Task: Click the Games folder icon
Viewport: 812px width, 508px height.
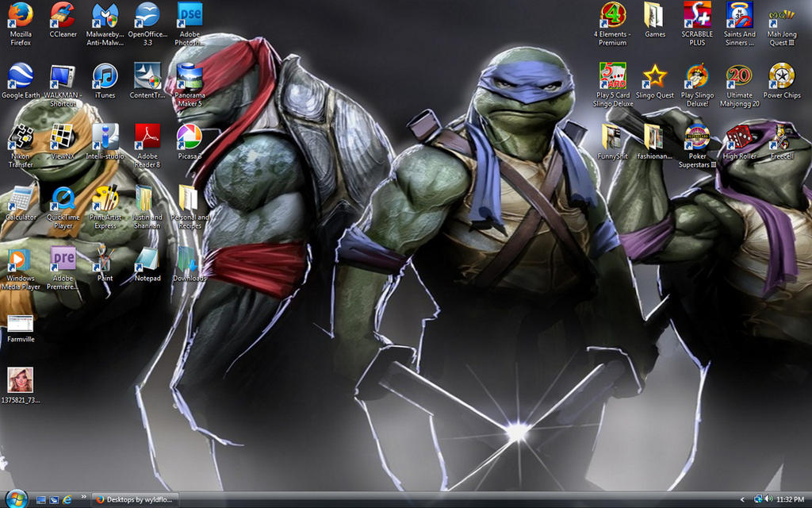Action: 655,16
